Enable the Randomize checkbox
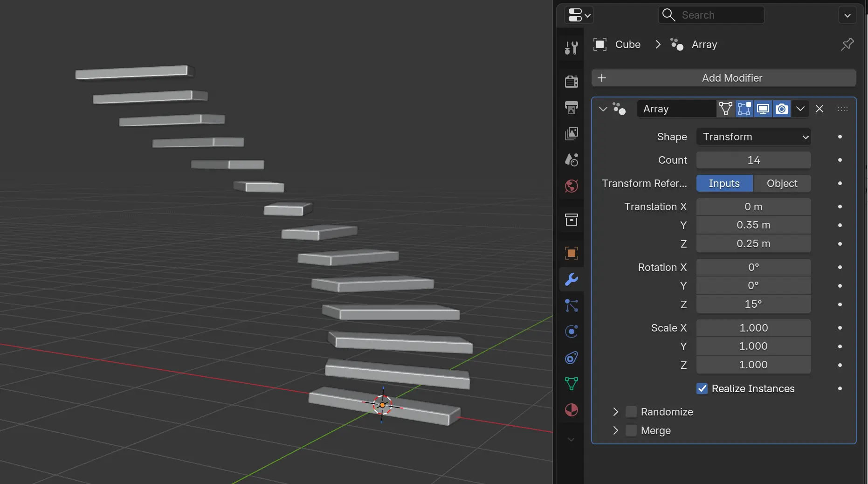This screenshot has width=868, height=484. [631, 412]
